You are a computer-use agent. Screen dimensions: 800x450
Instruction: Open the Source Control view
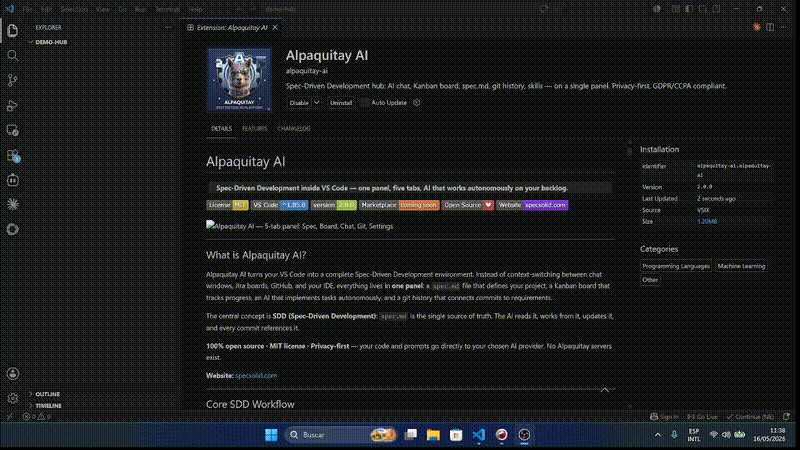[x=12, y=80]
